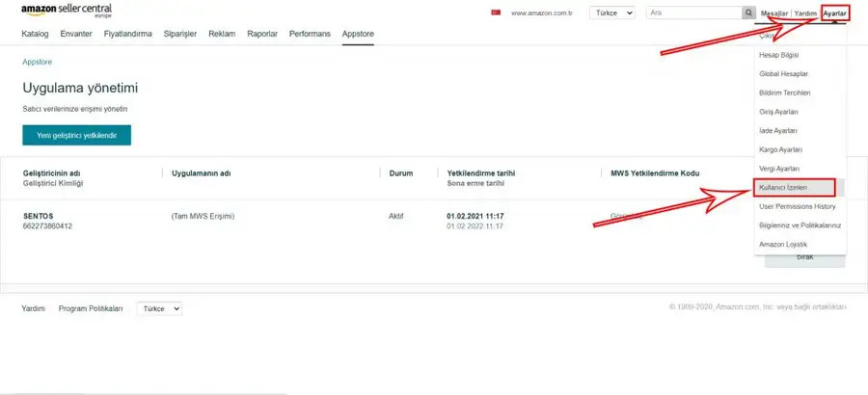This screenshot has width=868, height=395.
Task: Click the MWS Yetkilendirme Kodu header
Action: point(655,173)
